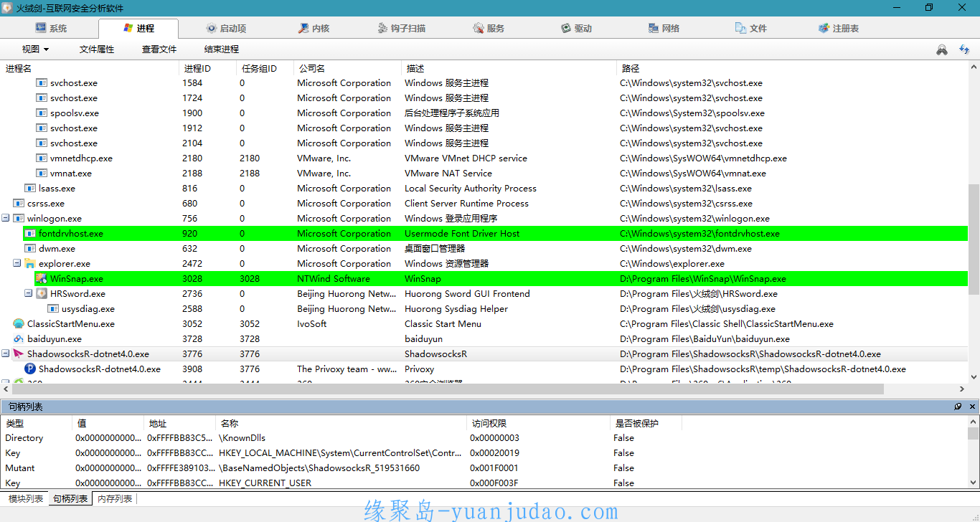Switch to the 驱动 tab
980x522 pixels.
tap(576, 28)
